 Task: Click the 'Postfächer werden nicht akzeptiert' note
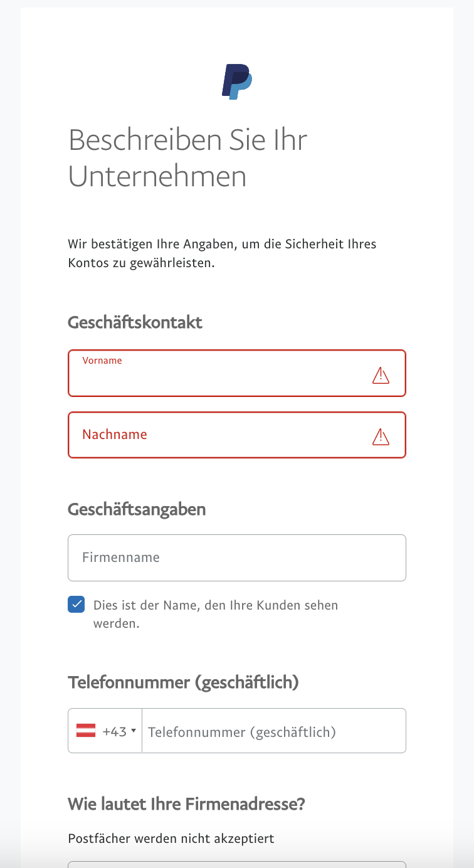click(171, 839)
